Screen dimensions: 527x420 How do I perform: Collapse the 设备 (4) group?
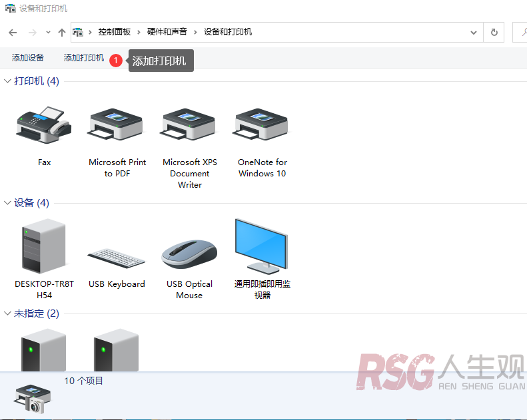(x=7, y=203)
